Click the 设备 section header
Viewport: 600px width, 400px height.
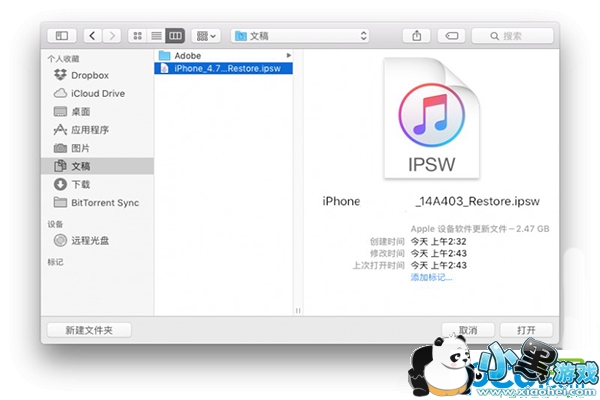tap(55, 224)
